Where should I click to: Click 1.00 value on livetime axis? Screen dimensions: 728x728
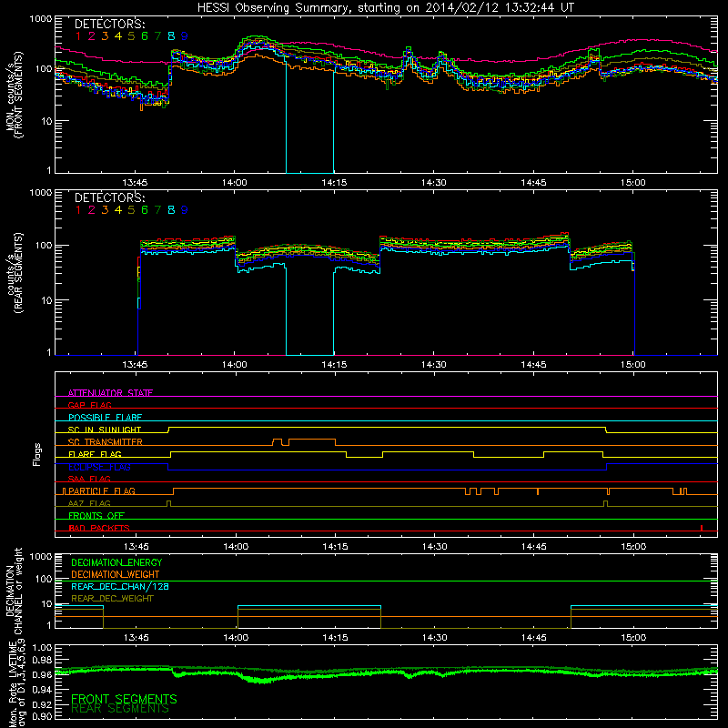coord(42,648)
